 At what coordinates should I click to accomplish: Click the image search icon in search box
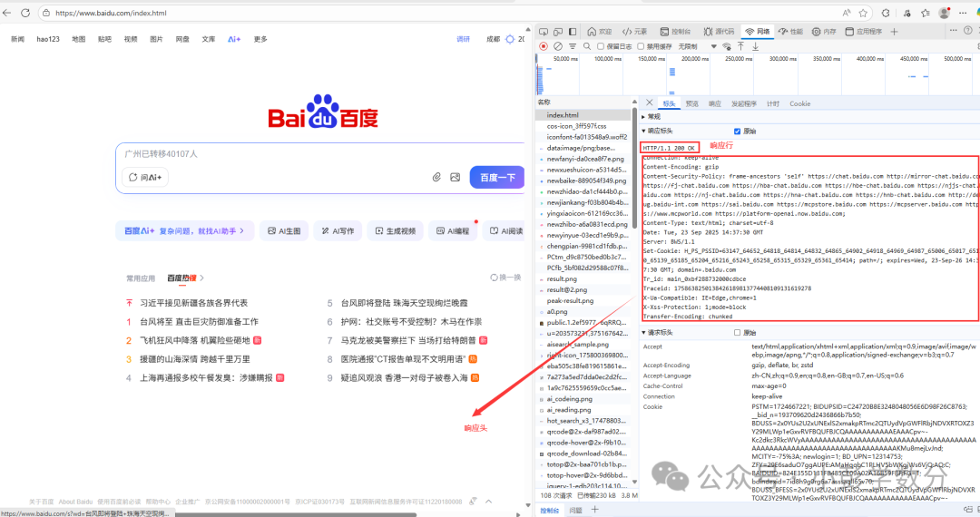pos(455,178)
